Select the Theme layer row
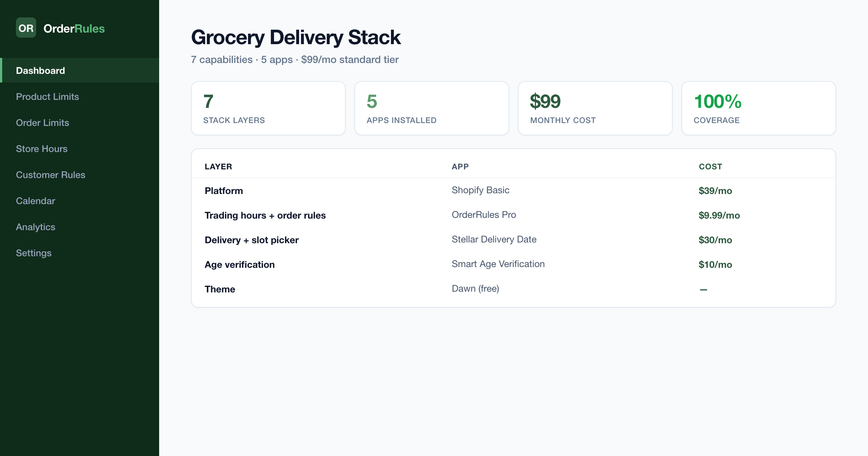 (514, 289)
